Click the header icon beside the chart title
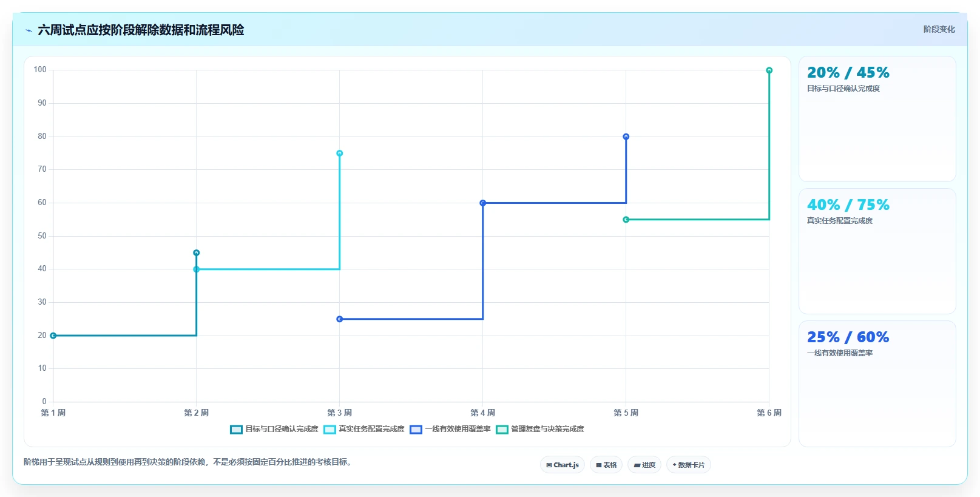The width and height of the screenshot is (980, 497). tap(29, 30)
